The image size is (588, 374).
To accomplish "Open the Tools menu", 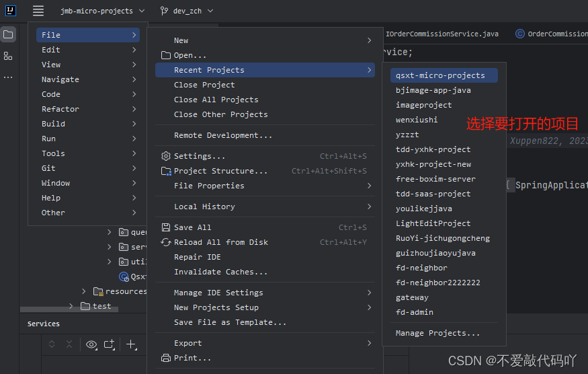I will point(88,153).
